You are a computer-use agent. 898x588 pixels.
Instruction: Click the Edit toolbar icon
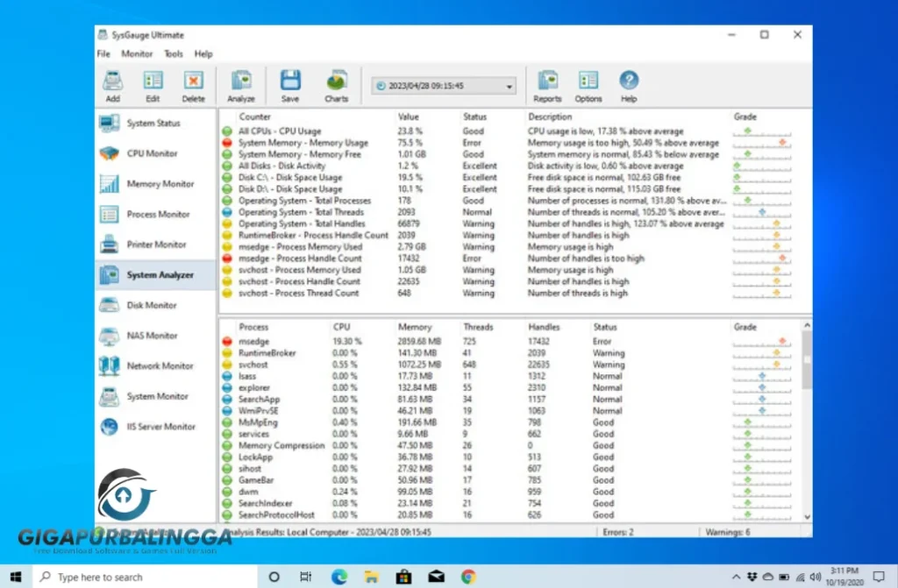153,85
